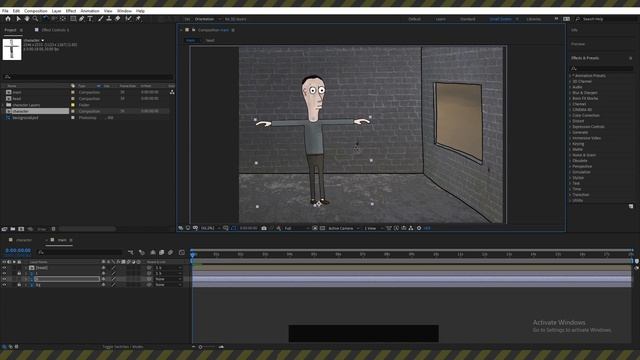Expand Blur & Sharpen effects category
The height and width of the screenshot is (360, 640).
point(570,93)
